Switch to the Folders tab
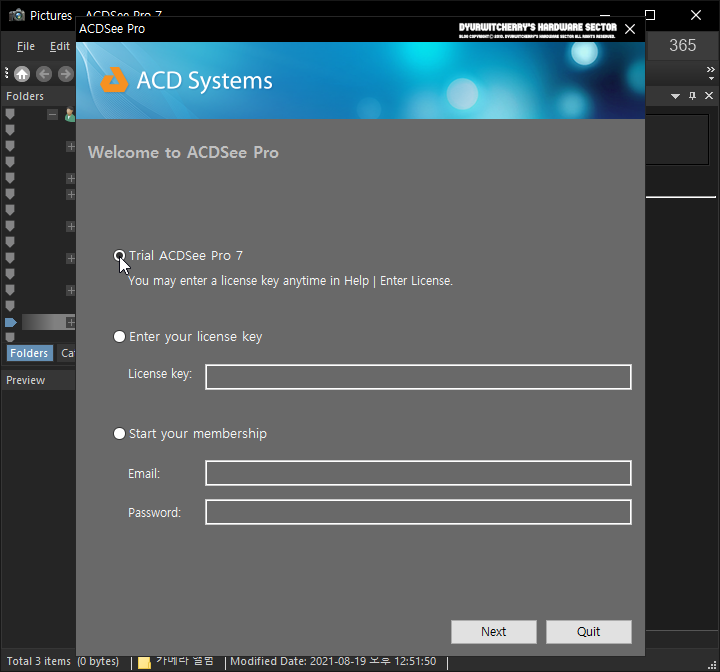The width and height of the screenshot is (720, 672). (x=29, y=353)
